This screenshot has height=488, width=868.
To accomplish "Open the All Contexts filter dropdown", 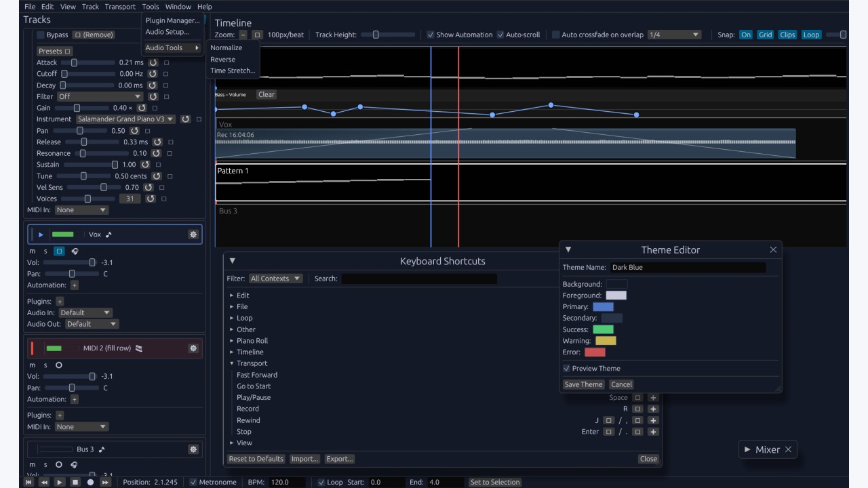I will (x=275, y=279).
